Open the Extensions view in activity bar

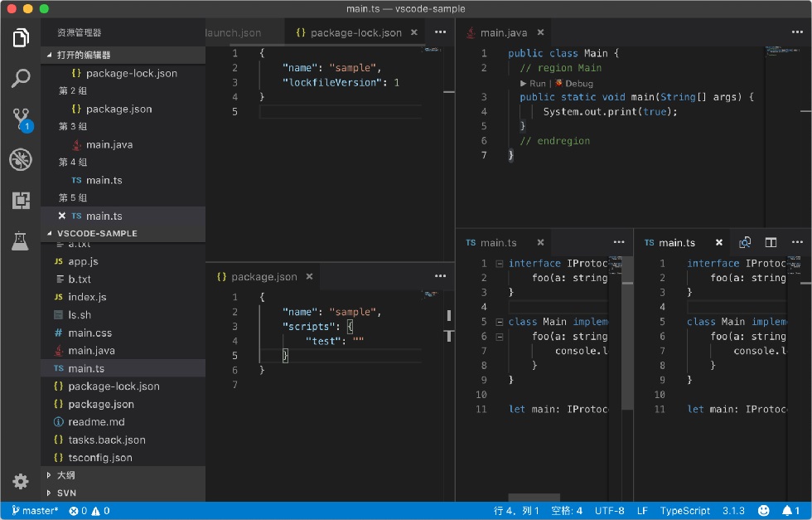(21, 200)
